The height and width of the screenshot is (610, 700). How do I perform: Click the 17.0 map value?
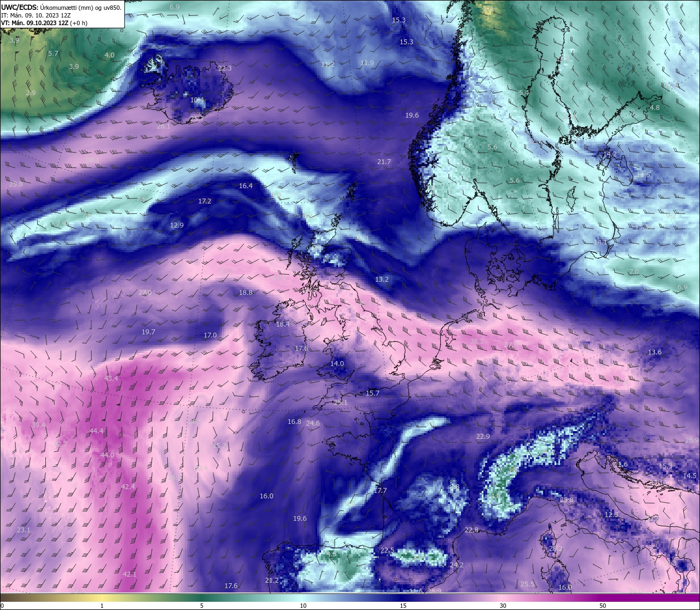pos(210,335)
